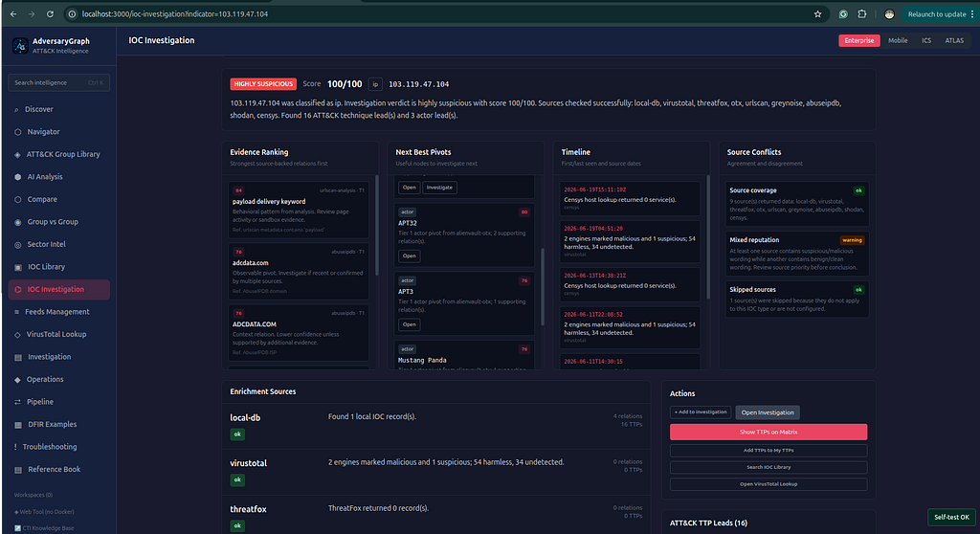Click the browser back arrow
Viewport: 980px width, 534px height.
coord(13,13)
